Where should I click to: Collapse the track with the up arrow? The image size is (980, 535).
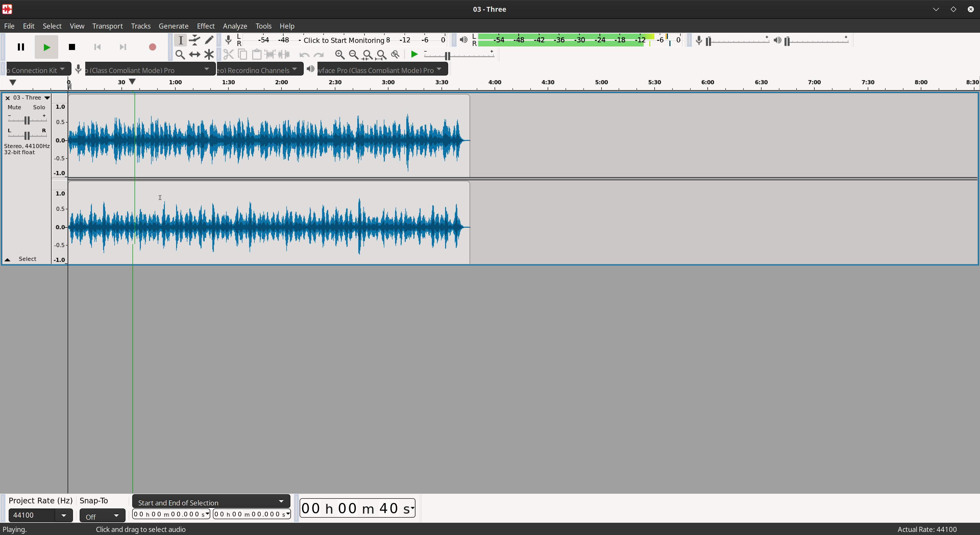tap(7, 260)
